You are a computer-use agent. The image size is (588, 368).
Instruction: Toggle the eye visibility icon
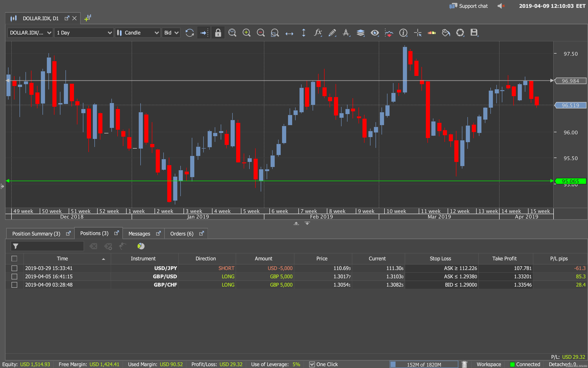[375, 33]
